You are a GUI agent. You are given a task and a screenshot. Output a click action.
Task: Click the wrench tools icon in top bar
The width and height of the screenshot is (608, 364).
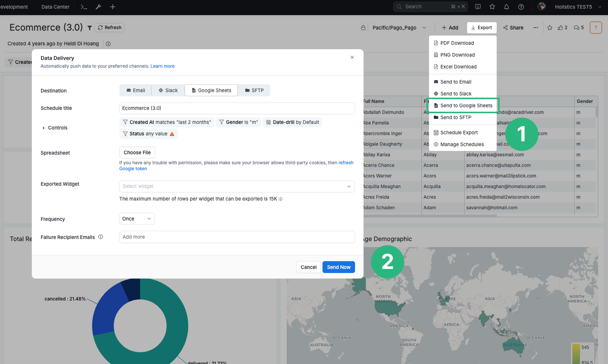tap(98, 7)
